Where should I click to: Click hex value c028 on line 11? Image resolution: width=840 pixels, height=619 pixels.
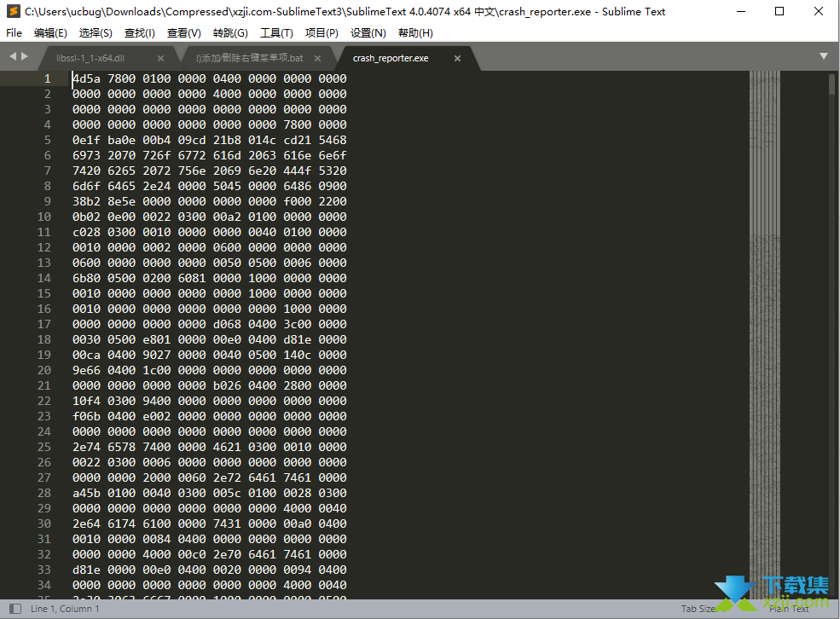click(86, 233)
